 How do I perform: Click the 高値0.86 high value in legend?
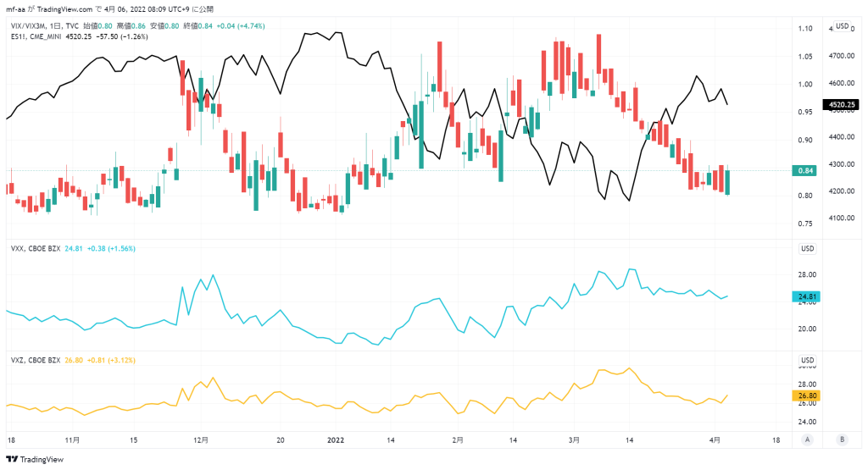click(x=131, y=26)
